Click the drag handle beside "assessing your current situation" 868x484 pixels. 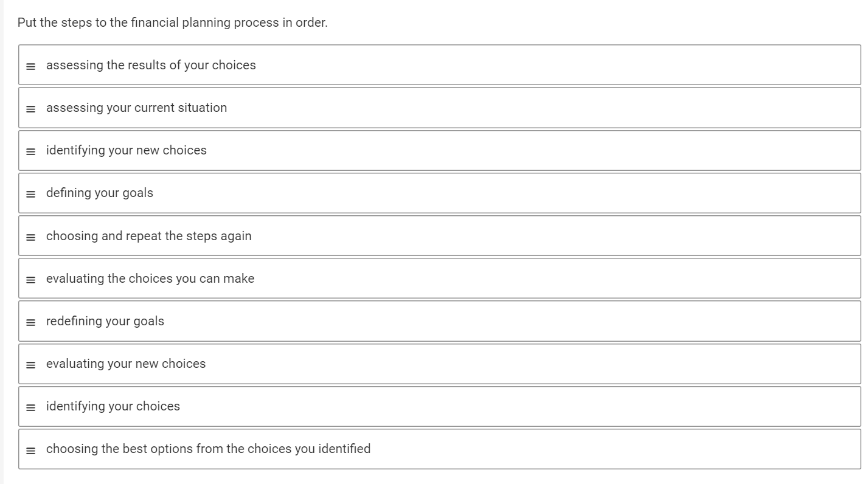30,108
